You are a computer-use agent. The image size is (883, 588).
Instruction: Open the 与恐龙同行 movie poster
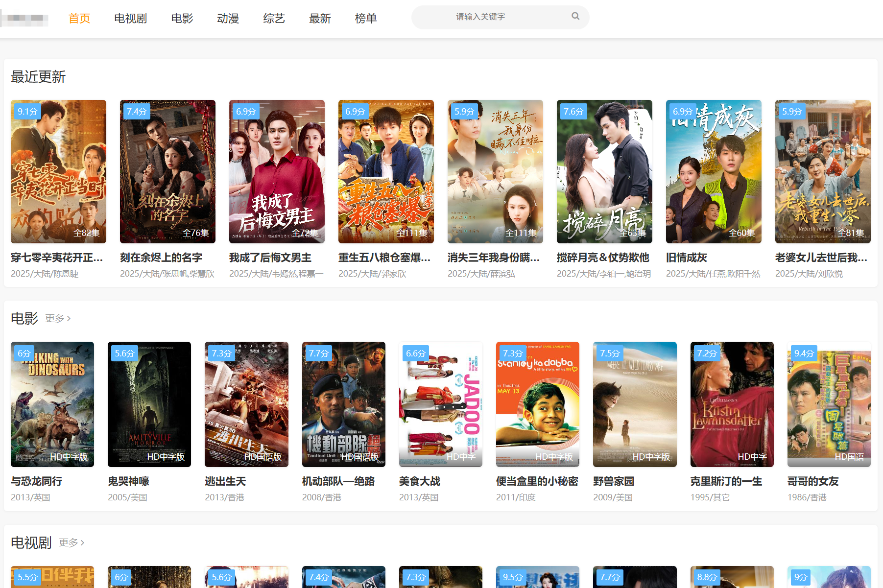point(52,404)
